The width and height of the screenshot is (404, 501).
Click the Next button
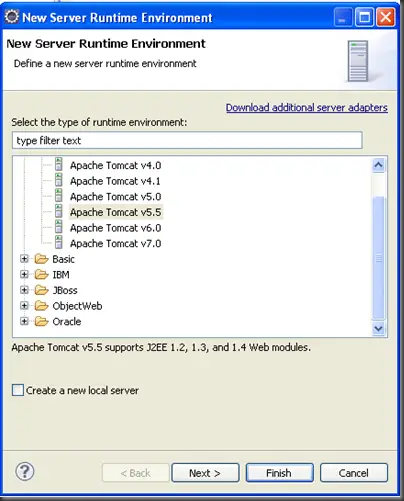pyautogui.click(x=205, y=473)
